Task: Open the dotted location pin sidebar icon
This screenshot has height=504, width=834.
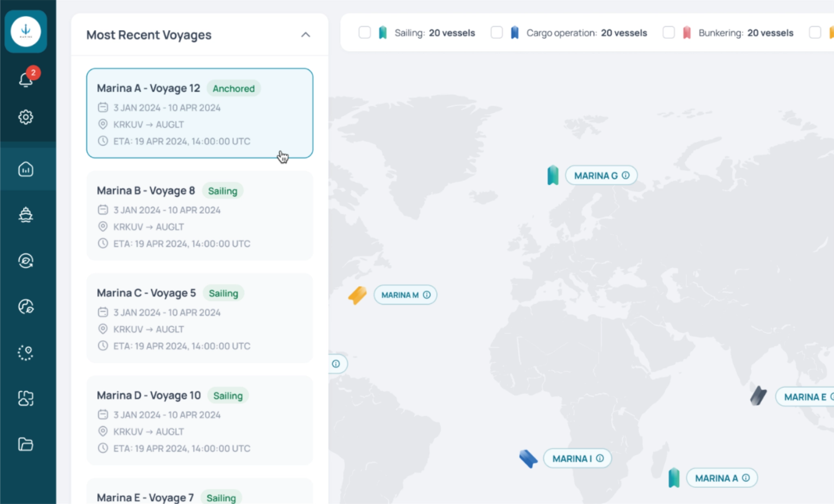Action: click(x=26, y=353)
